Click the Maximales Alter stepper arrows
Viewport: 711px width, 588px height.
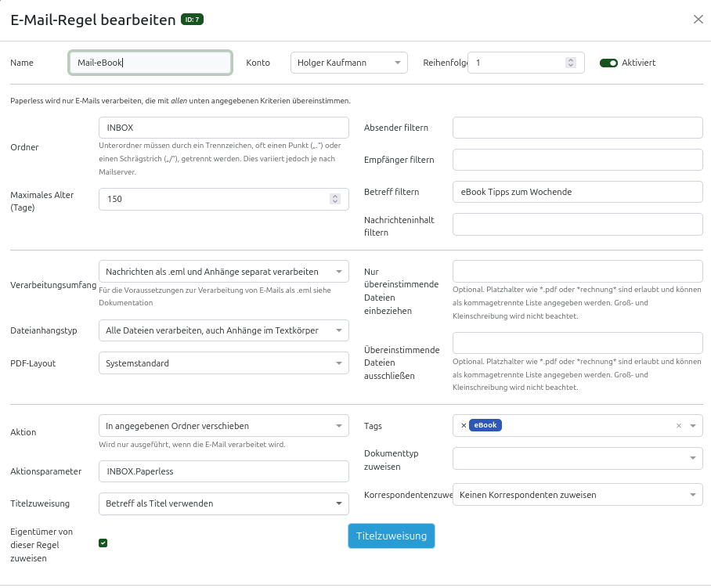[335, 199]
